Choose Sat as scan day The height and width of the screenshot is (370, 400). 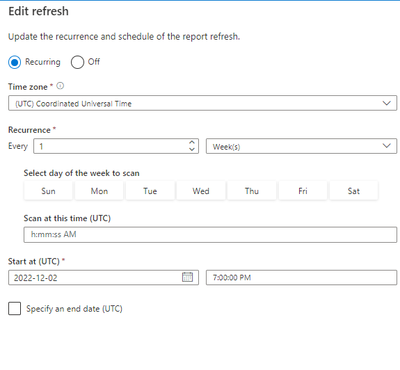[354, 191]
